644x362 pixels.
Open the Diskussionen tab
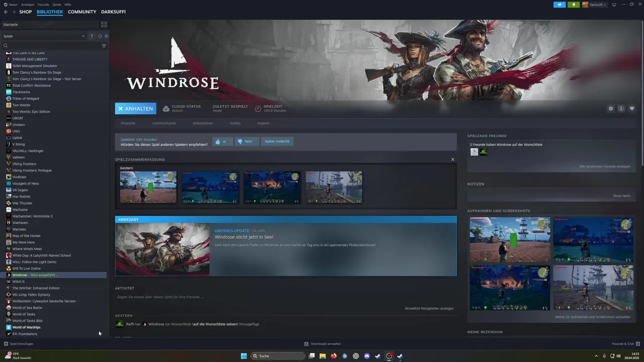click(203, 123)
